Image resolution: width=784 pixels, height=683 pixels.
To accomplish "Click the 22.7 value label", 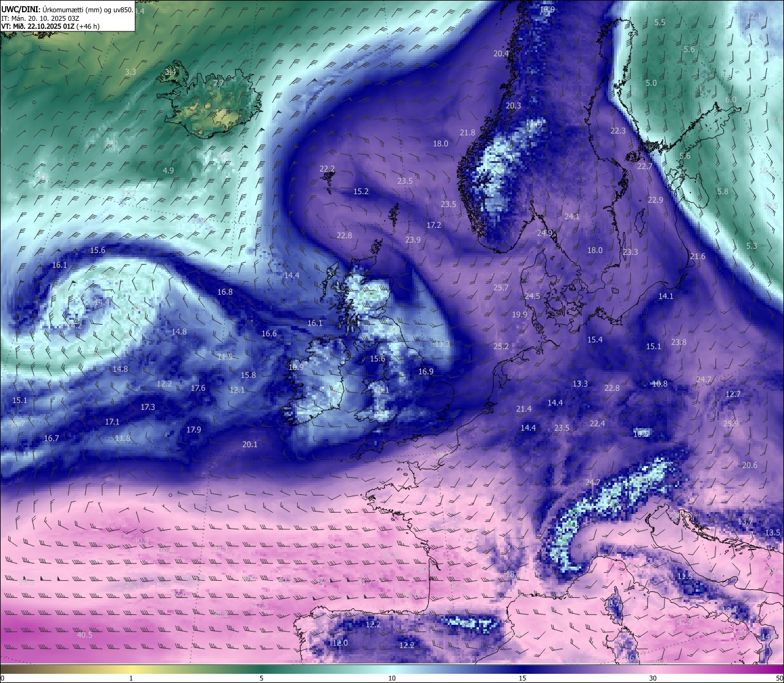I will pyautogui.click(x=645, y=167).
